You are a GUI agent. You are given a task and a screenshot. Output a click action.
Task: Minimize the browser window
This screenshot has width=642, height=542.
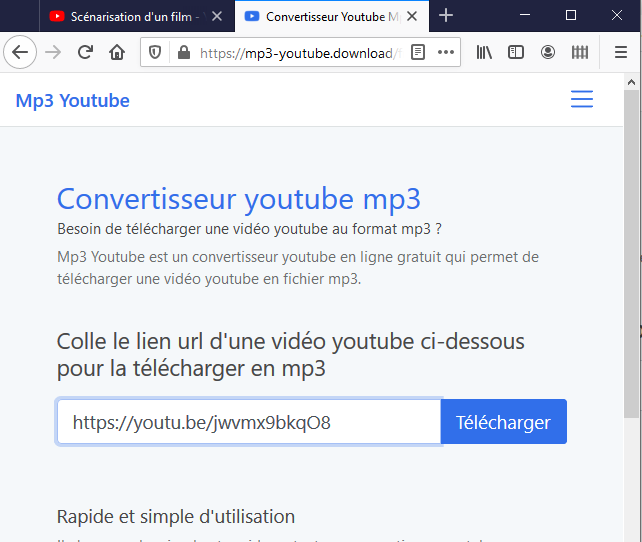(525, 15)
